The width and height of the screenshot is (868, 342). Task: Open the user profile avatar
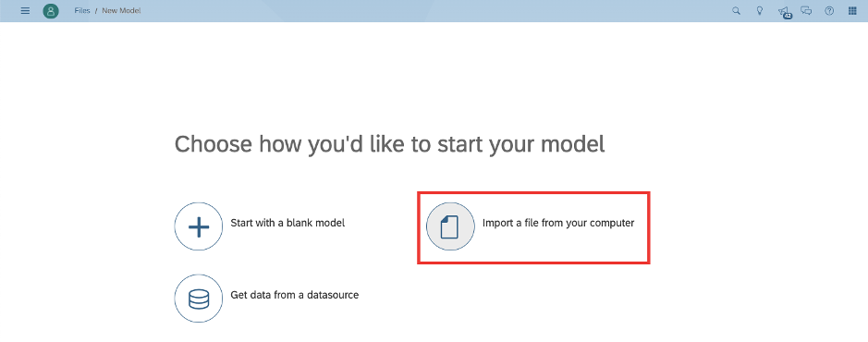pyautogui.click(x=51, y=10)
